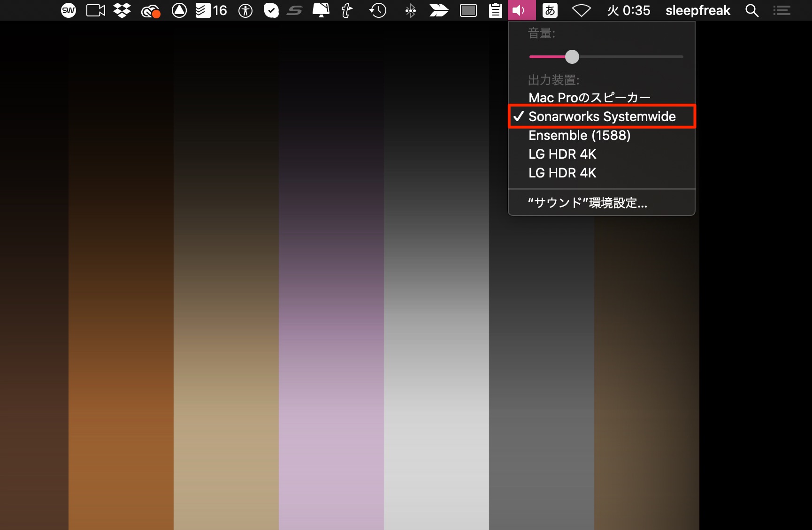Select Mac Proのスピーカー output device

point(601,98)
